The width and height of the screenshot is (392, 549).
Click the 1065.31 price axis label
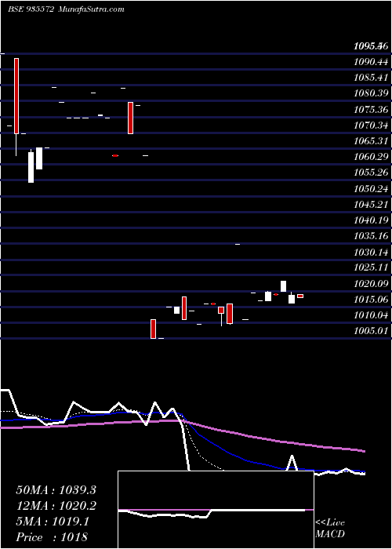pyautogui.click(x=371, y=141)
